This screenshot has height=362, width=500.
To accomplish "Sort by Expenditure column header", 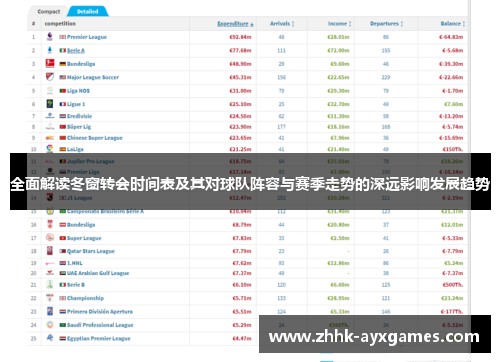I will [x=235, y=24].
